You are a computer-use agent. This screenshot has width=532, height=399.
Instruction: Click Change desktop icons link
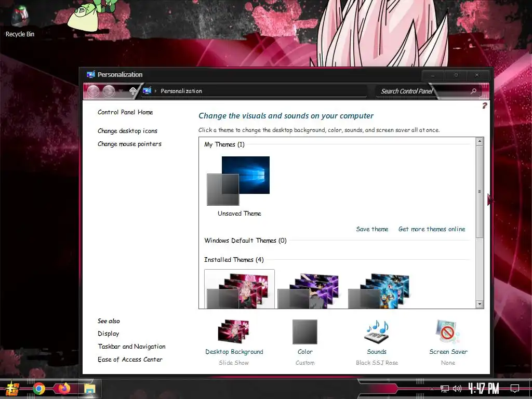pyautogui.click(x=128, y=131)
